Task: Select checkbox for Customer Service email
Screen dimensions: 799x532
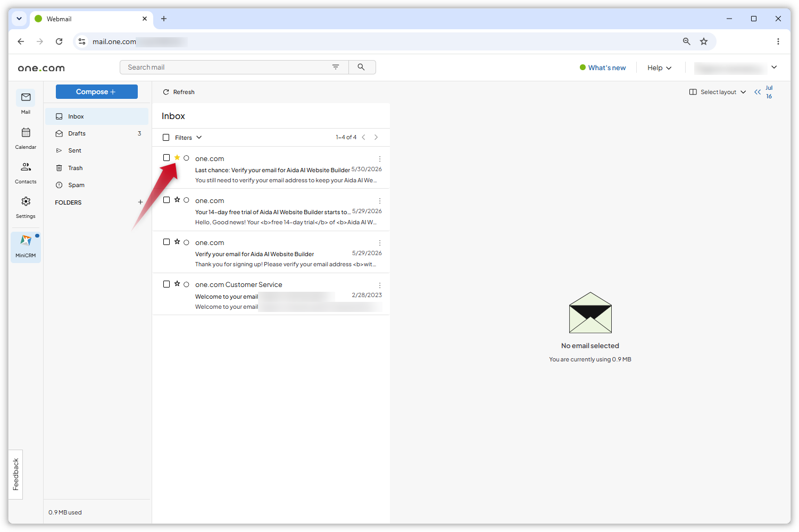Action: click(167, 284)
